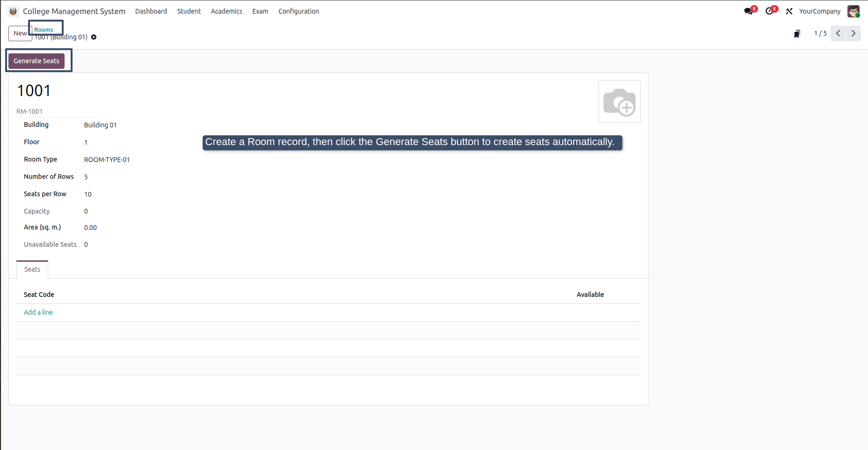This screenshot has height=450, width=868.
Task: Click College Management System title
Action: [74, 11]
